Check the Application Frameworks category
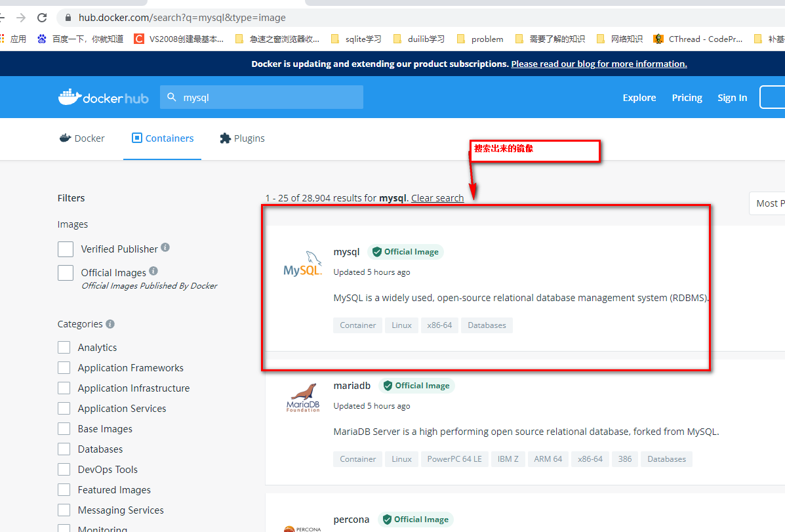Image resolution: width=785 pixels, height=532 pixels. click(64, 368)
